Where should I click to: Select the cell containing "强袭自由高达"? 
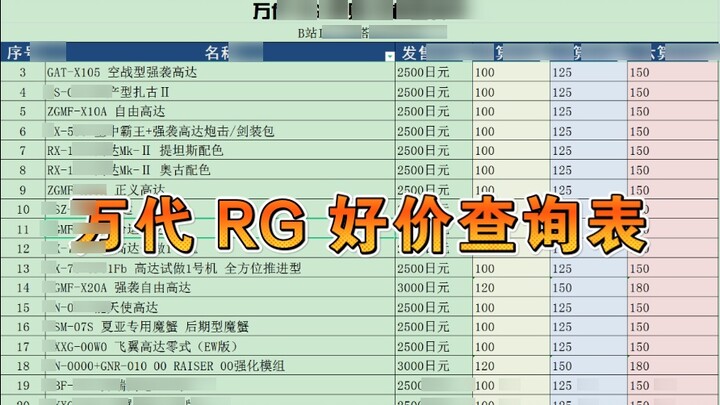[220, 288]
